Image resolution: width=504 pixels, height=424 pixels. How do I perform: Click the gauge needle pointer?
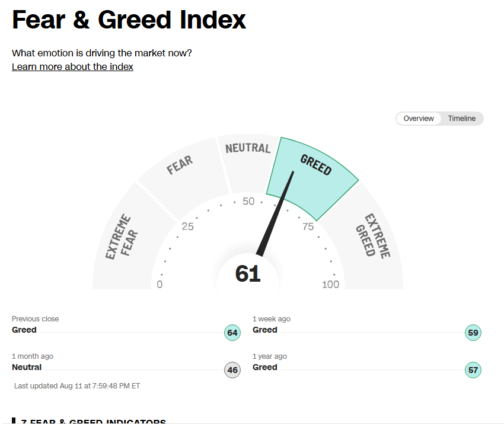[275, 213]
